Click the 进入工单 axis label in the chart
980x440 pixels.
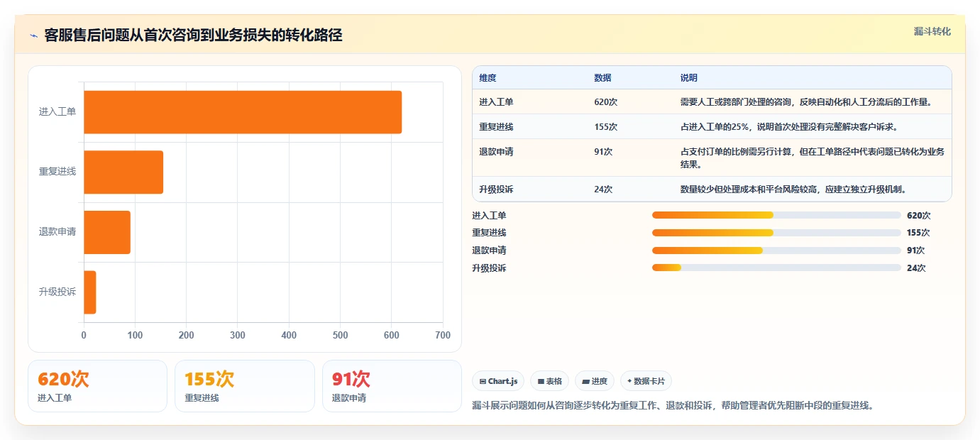click(57, 112)
